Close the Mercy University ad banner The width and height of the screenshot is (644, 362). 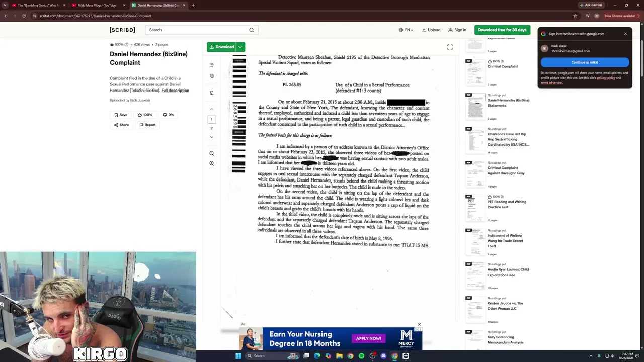[x=419, y=325]
